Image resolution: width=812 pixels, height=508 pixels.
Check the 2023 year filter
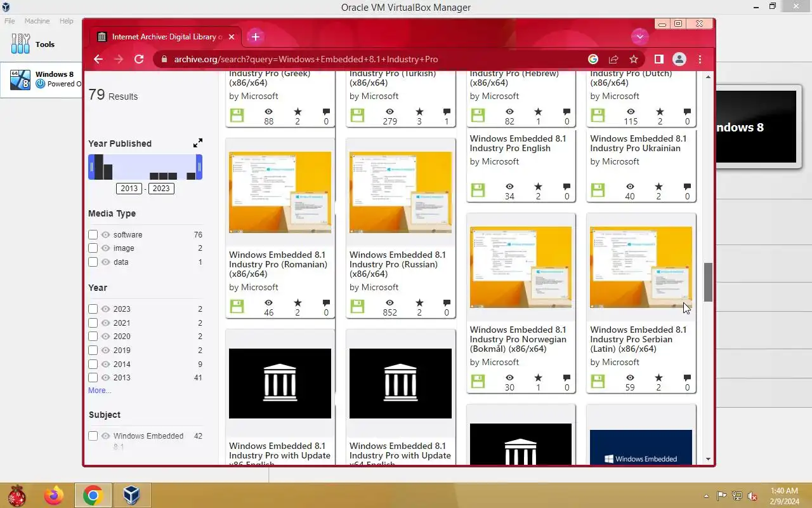93,309
